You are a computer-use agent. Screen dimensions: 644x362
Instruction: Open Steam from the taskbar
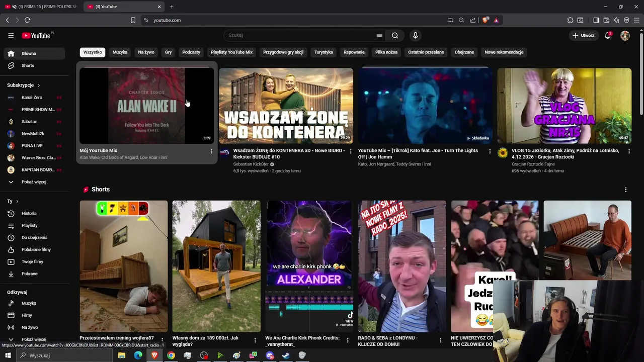tap(286, 355)
